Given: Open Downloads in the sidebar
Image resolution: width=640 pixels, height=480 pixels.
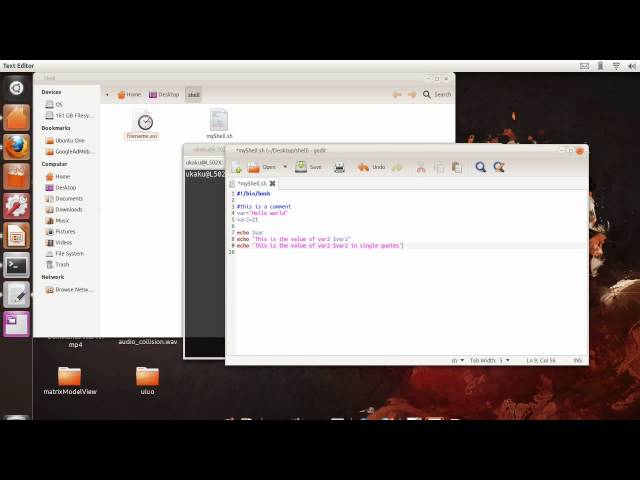Looking at the screenshot, I should pos(64,209).
